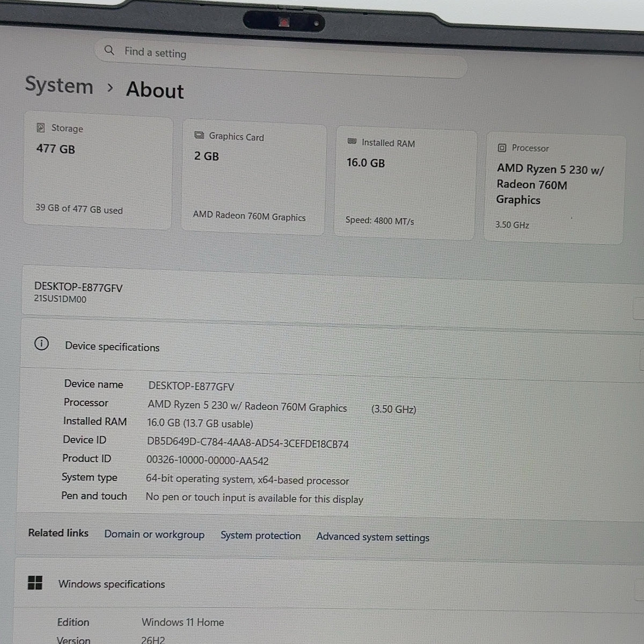The image size is (644, 644).
Task: Click the System type label
Action: tap(89, 477)
